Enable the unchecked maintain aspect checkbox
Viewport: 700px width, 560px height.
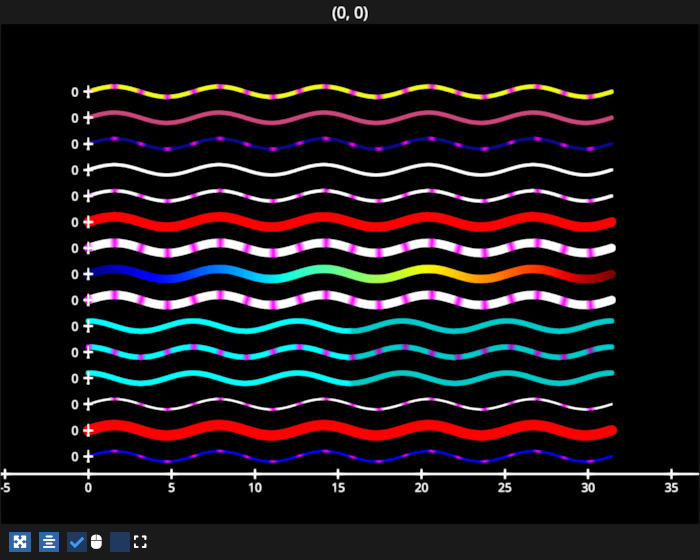click(120, 542)
